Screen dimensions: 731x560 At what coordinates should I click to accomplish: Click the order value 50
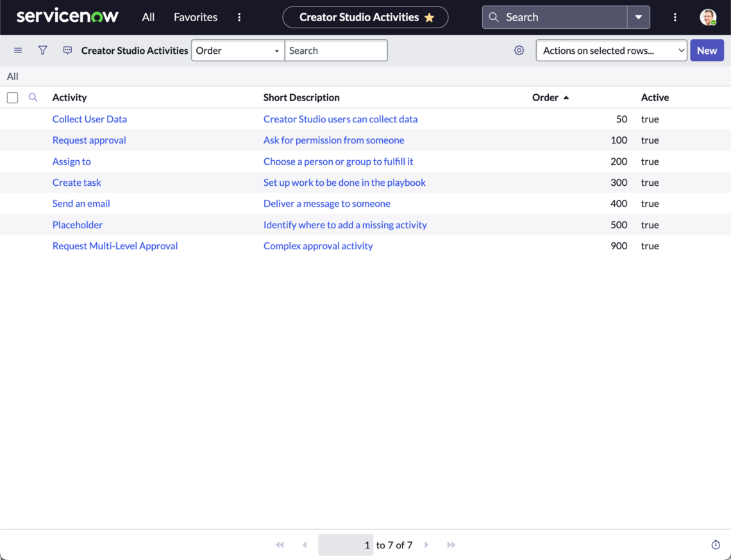(x=621, y=119)
